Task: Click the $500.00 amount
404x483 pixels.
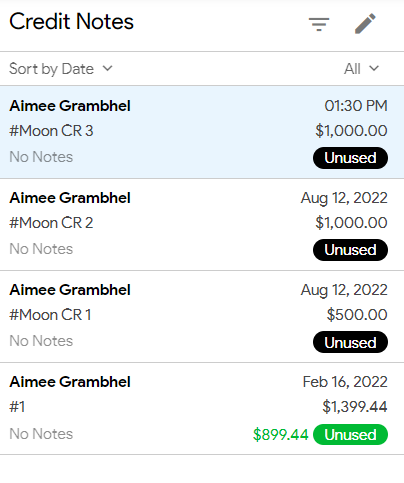Action: pyautogui.click(x=357, y=315)
